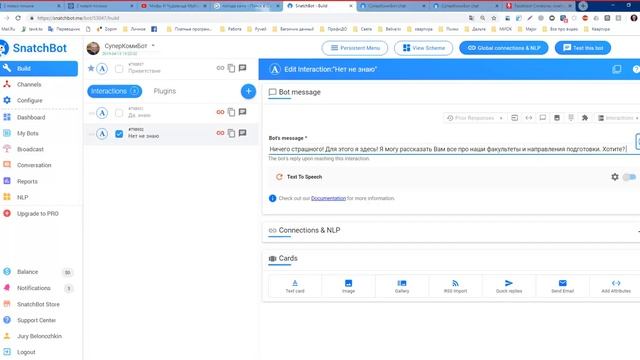This screenshot has width=640, height=360.
Task: Add a Quick replies card
Action: pos(509,286)
